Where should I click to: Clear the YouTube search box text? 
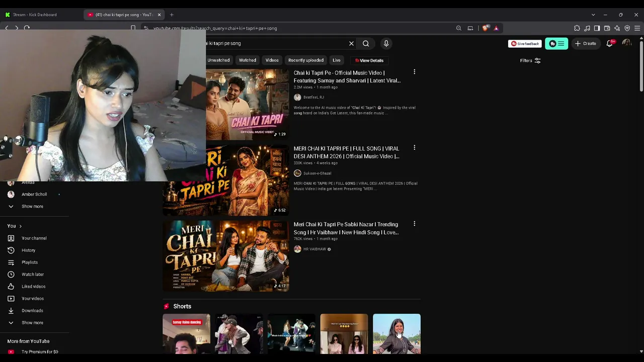351,43
